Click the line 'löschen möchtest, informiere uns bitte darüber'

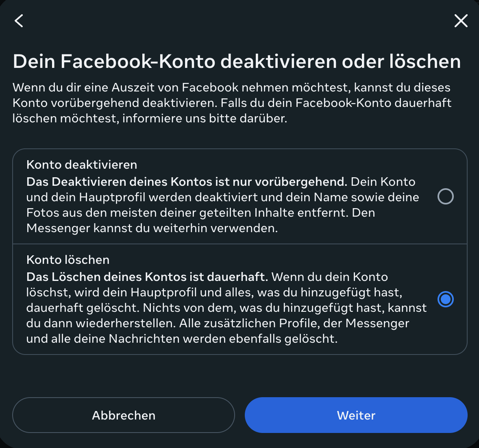[150, 118]
